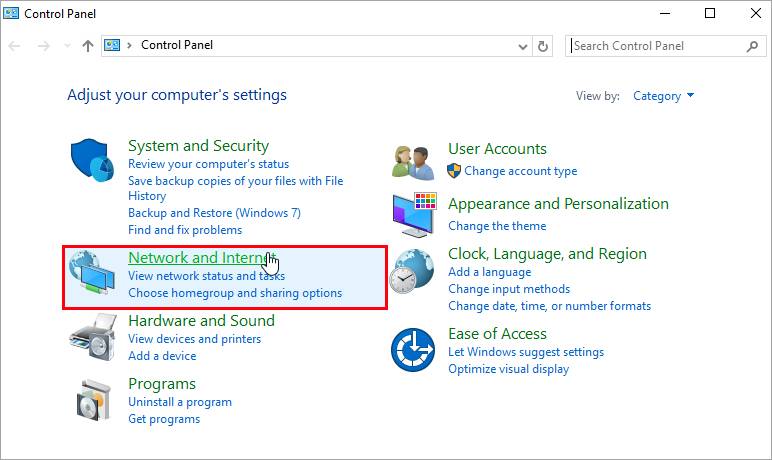This screenshot has width=772, height=460.
Task: Click the Programs disc box icon
Action: [94, 400]
